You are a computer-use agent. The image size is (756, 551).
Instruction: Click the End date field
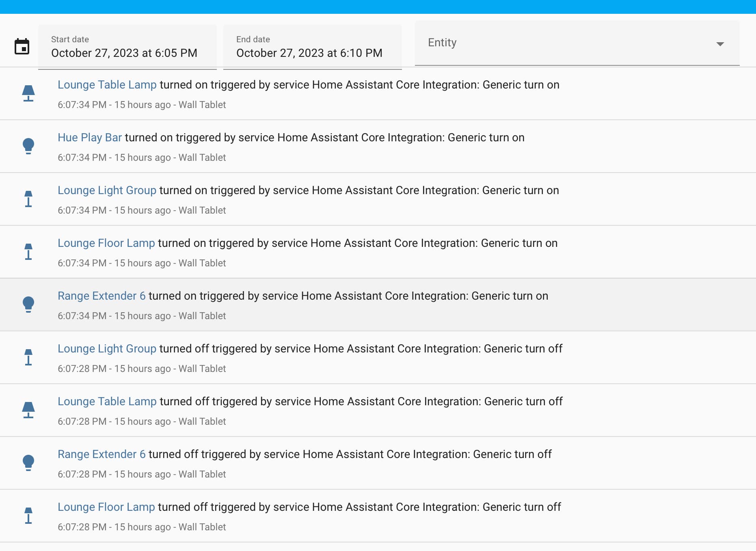pos(312,47)
